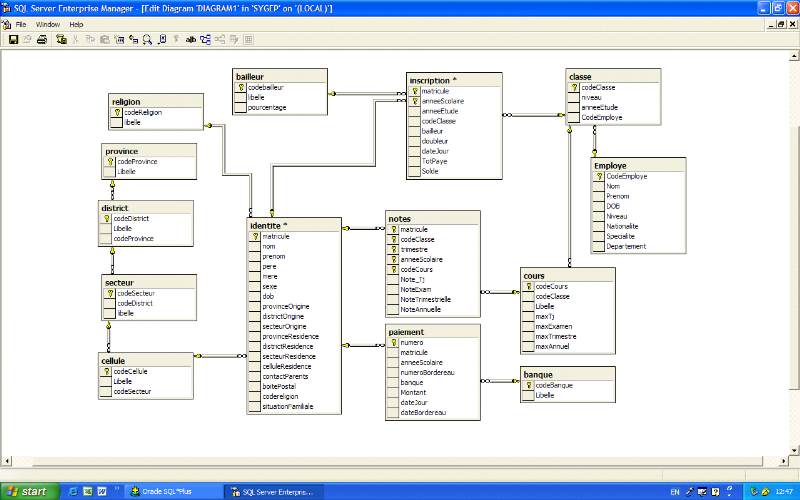Click the Add Table to diagram icon
The height and width of the screenshot is (500, 800).
click(x=133, y=40)
